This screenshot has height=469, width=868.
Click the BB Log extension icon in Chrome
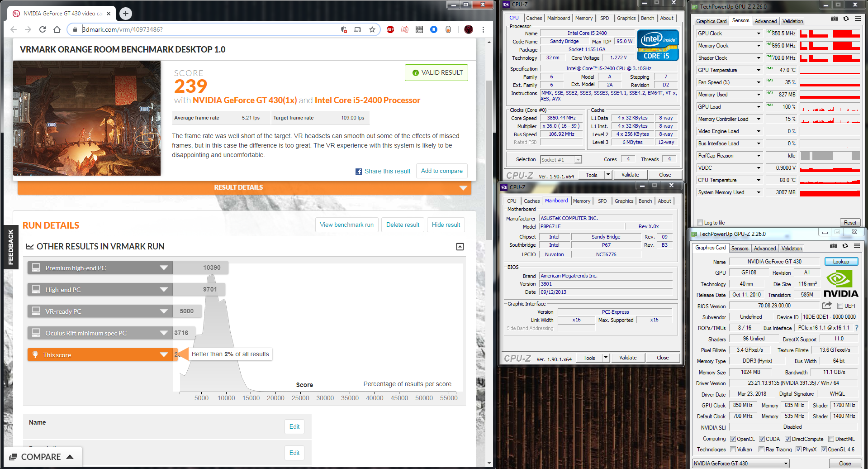[x=419, y=29]
